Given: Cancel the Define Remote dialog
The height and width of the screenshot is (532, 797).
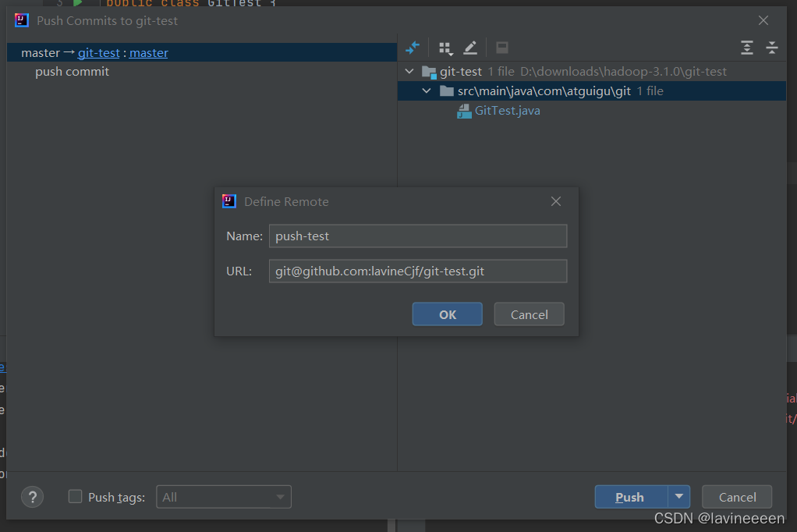Looking at the screenshot, I should coord(530,314).
